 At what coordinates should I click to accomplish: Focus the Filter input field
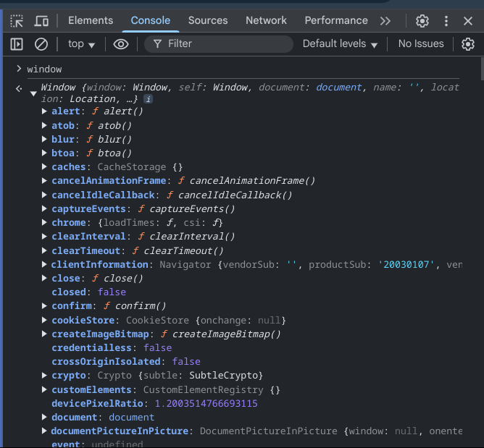tap(219, 44)
